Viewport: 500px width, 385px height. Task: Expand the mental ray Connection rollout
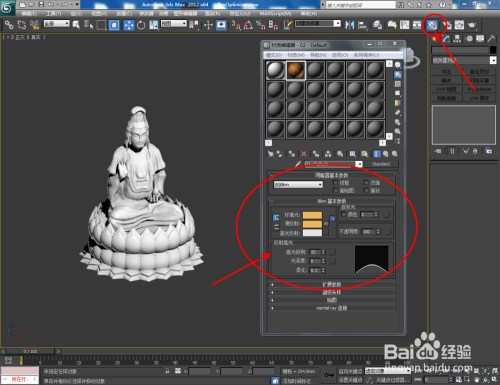pyautogui.click(x=332, y=308)
